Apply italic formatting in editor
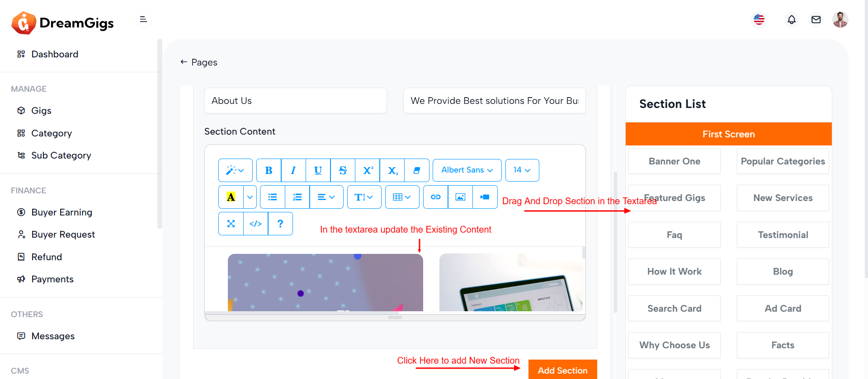This screenshot has height=379, width=868. 293,170
